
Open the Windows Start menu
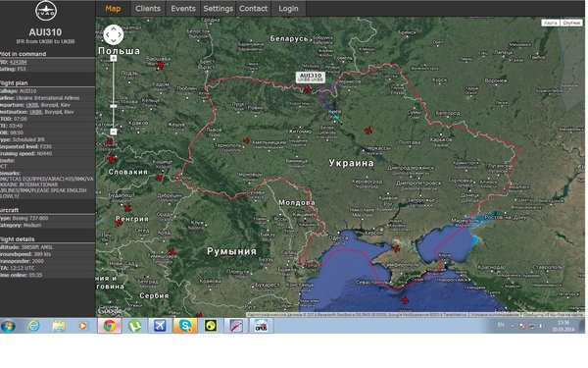pyautogui.click(x=8, y=326)
